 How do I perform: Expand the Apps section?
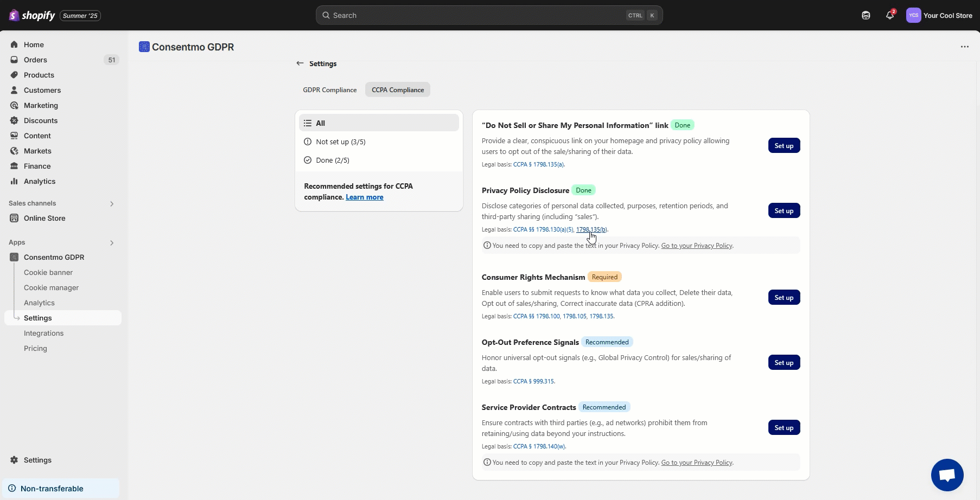point(112,243)
